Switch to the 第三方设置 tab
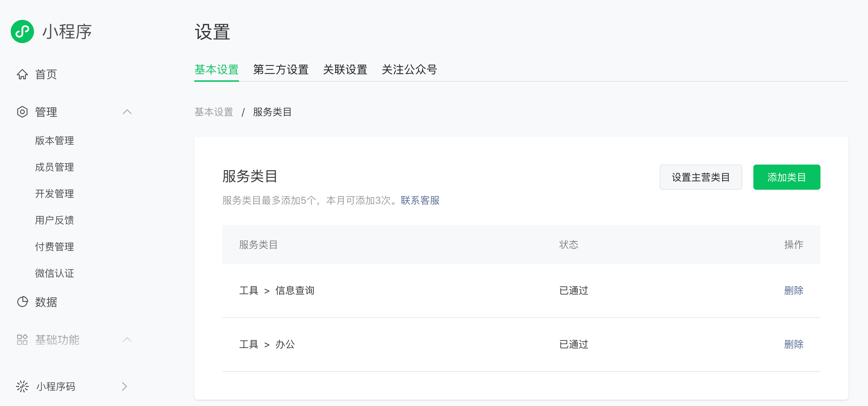Viewport: 868px width, 406px height. [281, 70]
